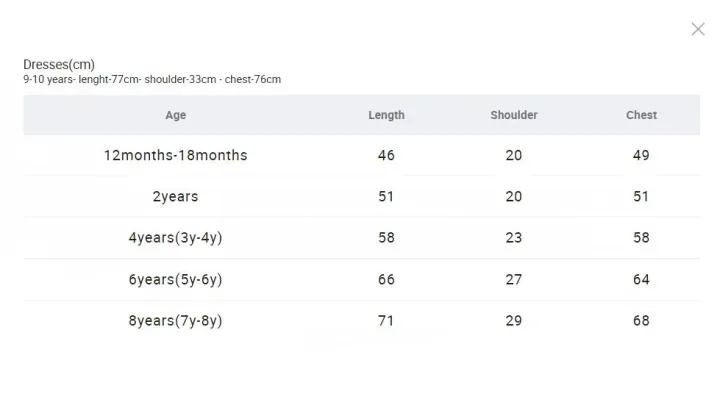Click length value 58 for 4years
This screenshot has height=402, width=720.
pyautogui.click(x=386, y=238)
